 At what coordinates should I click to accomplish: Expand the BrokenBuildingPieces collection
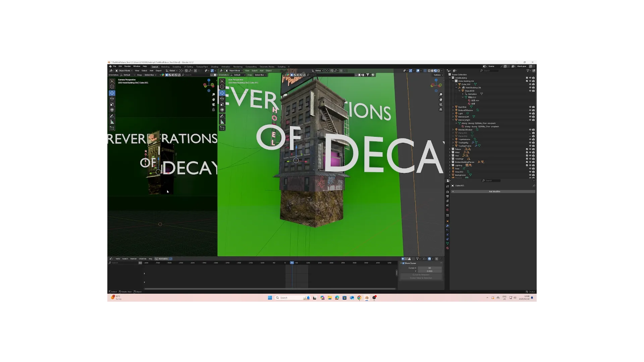coord(450,162)
